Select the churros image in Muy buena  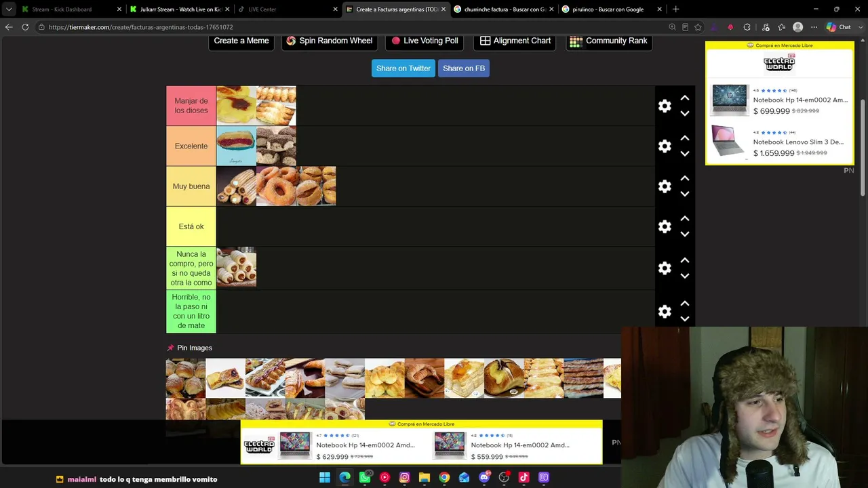[x=236, y=186]
